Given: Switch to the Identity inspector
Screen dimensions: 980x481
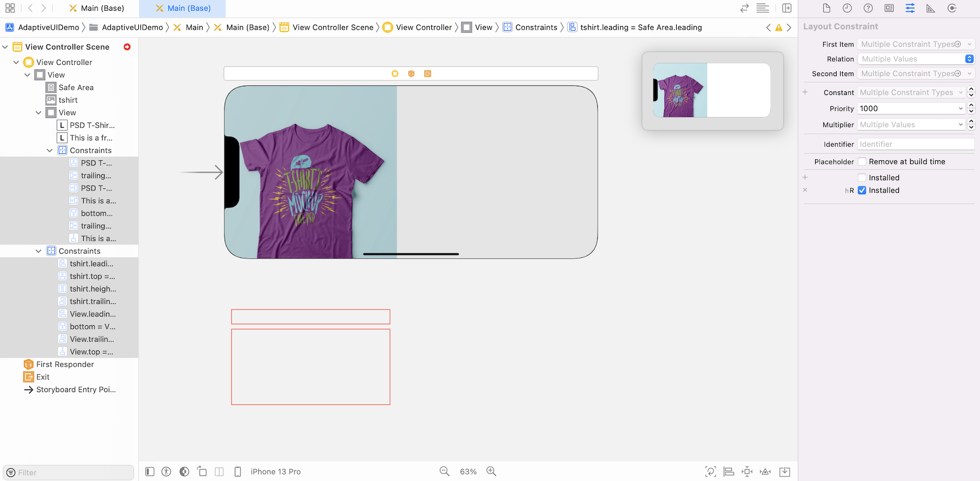Looking at the screenshot, I should point(889,8).
